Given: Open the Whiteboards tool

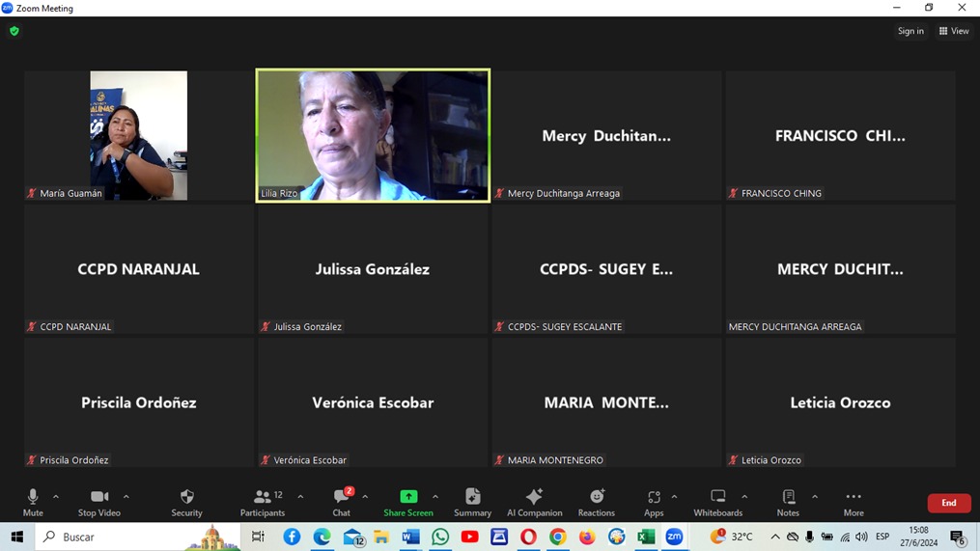Looking at the screenshot, I should coord(717,502).
